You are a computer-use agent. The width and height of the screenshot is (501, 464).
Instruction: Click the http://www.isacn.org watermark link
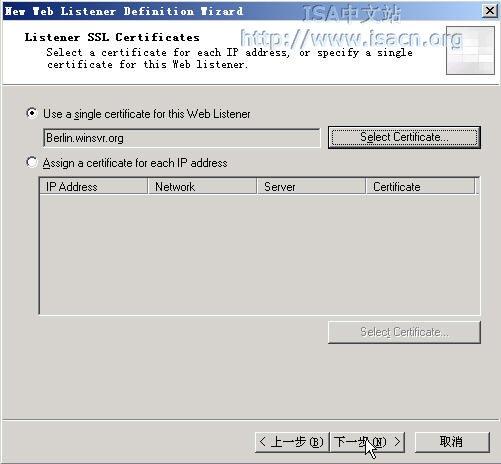point(352,38)
